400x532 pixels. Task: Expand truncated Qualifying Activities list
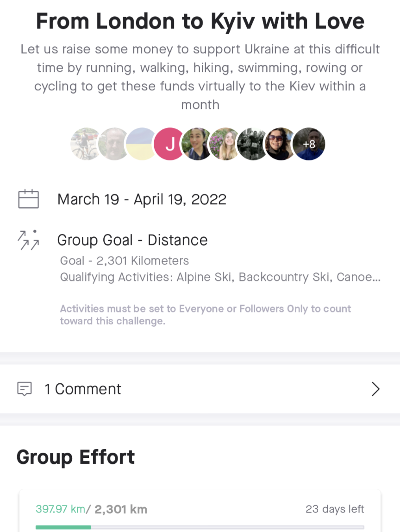click(x=220, y=277)
